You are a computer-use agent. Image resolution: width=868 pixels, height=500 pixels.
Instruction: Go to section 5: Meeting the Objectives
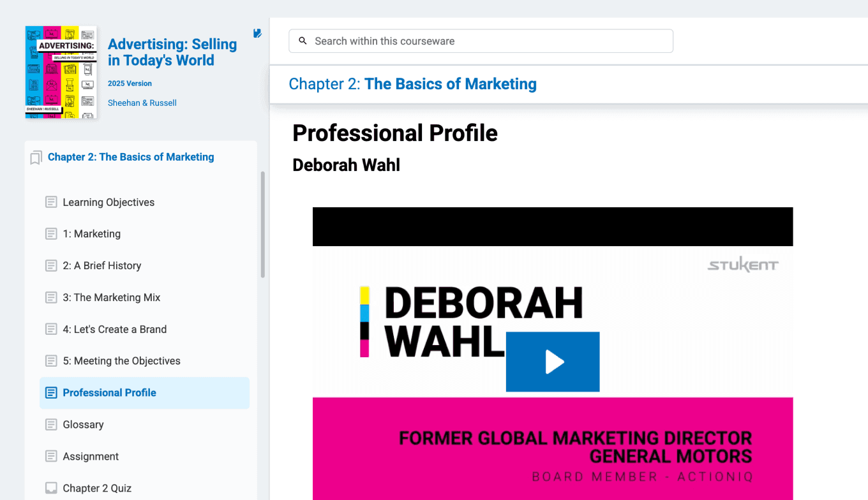[x=121, y=361]
